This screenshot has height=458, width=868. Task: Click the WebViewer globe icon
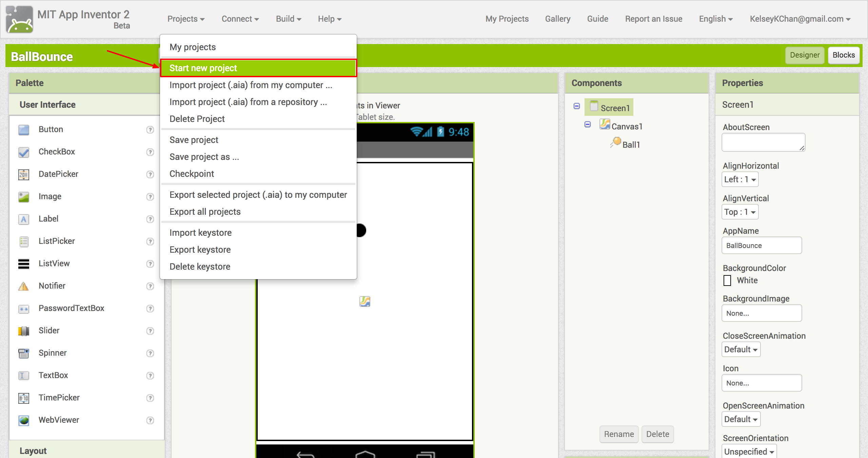coord(24,420)
